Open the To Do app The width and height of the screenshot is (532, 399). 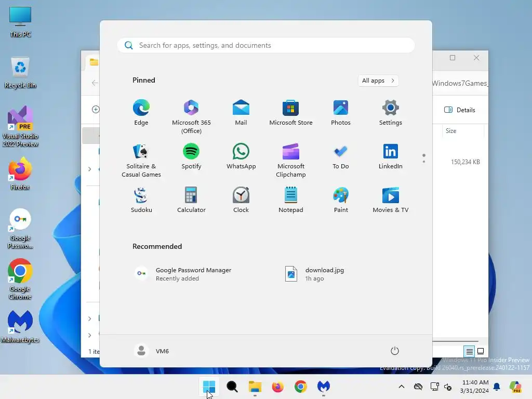pyautogui.click(x=341, y=156)
